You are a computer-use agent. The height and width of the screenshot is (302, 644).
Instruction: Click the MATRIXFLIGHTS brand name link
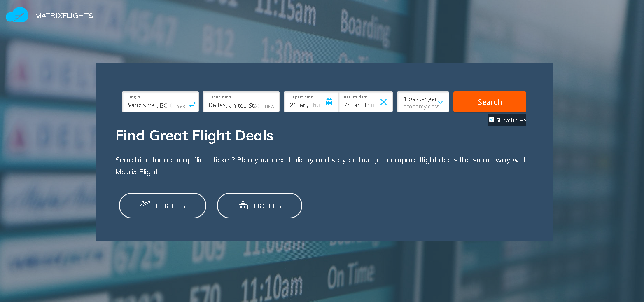click(64, 16)
